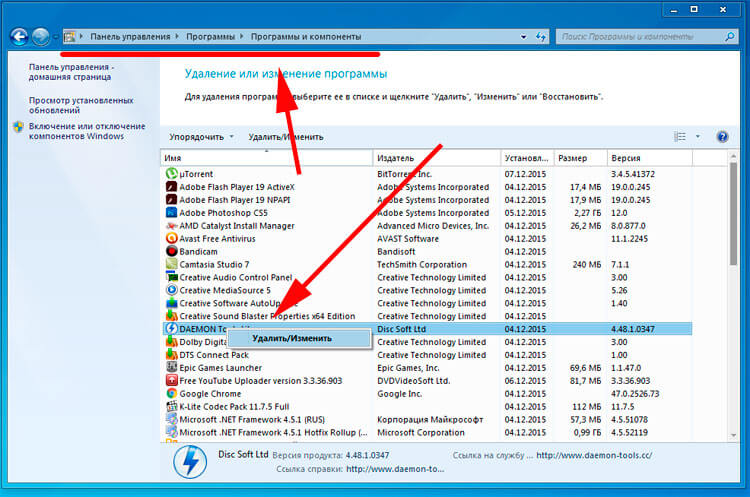This screenshot has width=750, height=497.
Task: Click the refresh icon in address bar
Action: coord(540,36)
